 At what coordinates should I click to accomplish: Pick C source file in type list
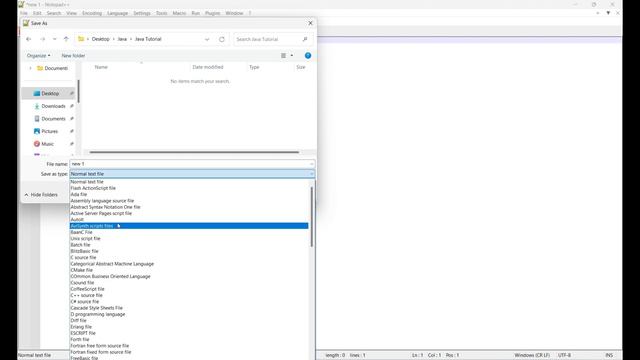click(189, 258)
